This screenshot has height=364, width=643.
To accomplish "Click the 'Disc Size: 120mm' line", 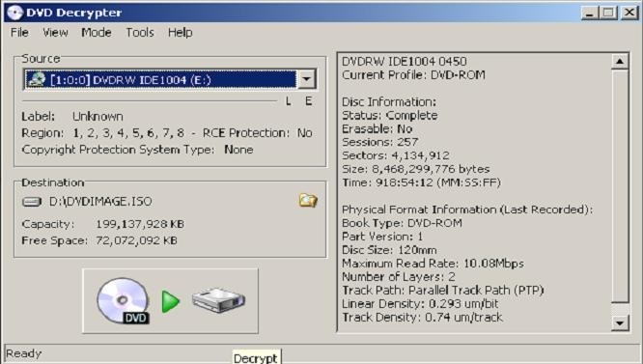I will [x=389, y=250].
